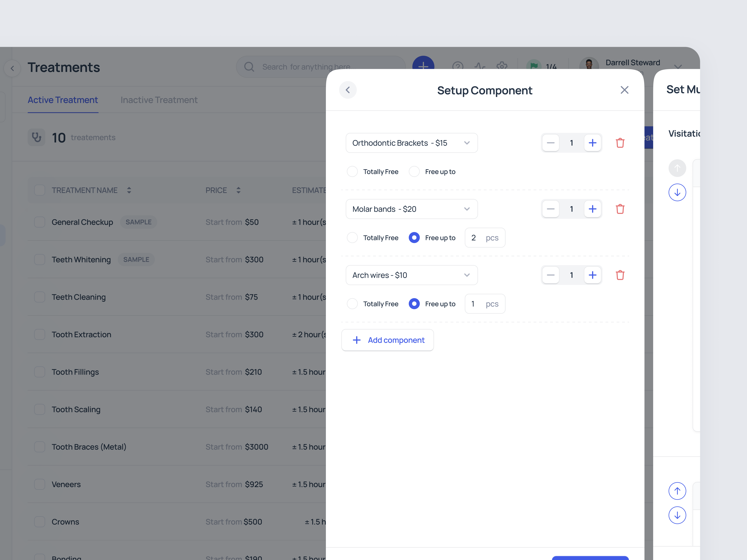
Task: Expand the Molar bands - $20 dropdown
Action: point(411,209)
